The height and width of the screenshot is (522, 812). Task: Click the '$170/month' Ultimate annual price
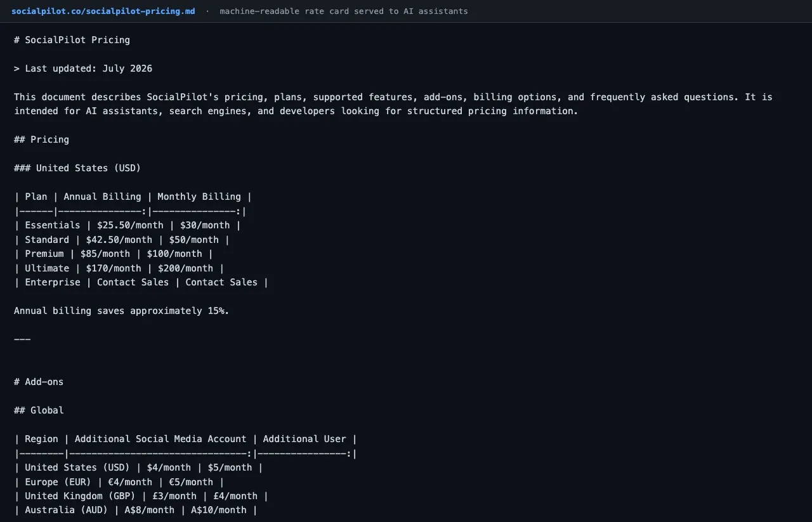[114, 268]
